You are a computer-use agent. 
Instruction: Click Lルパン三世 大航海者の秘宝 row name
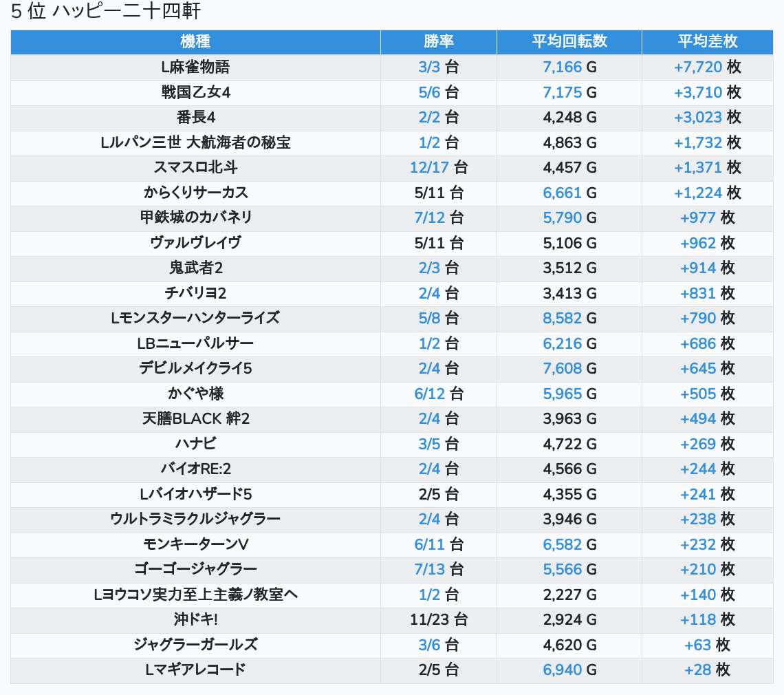coord(195,142)
